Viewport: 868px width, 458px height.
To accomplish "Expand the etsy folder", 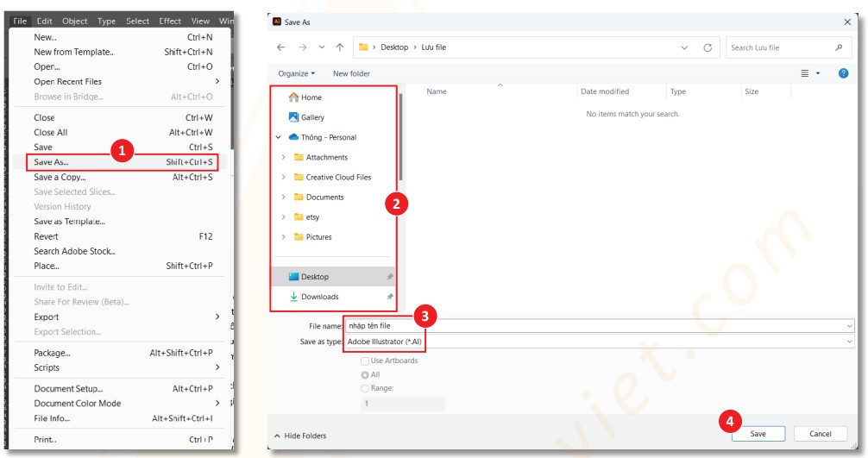I will (283, 216).
